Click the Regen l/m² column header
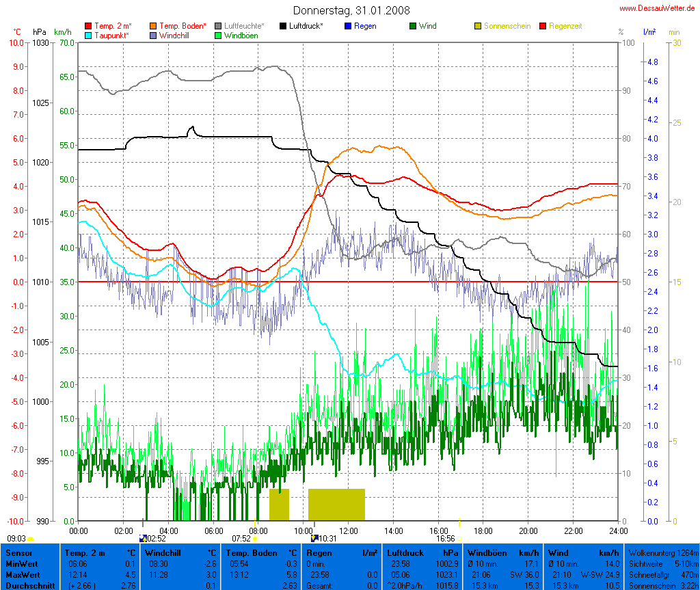 pos(342,552)
